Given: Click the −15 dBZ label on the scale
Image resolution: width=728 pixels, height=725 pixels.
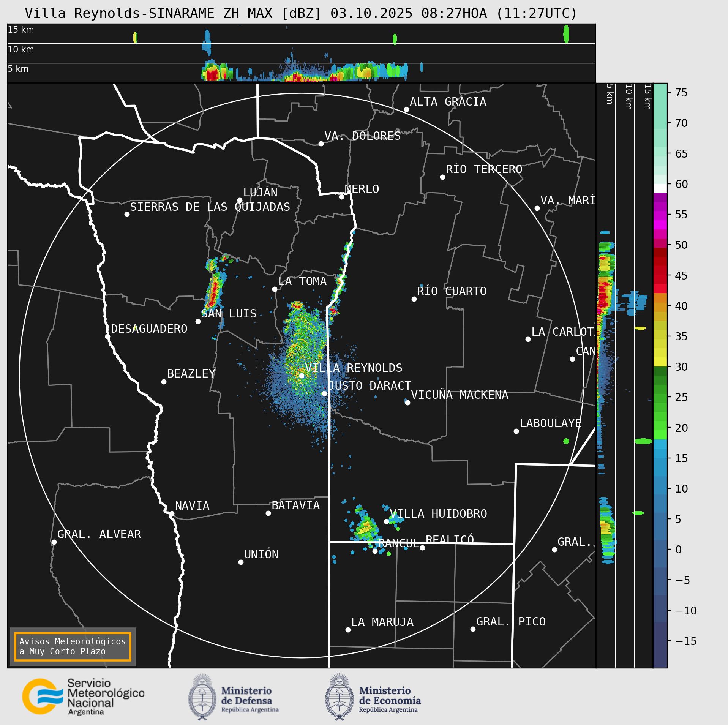Looking at the screenshot, I should (686, 641).
